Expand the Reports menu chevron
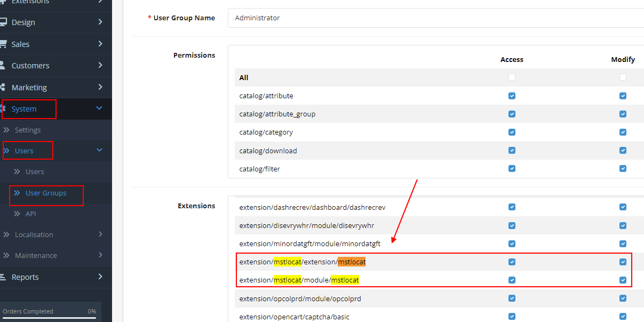The image size is (644, 322). click(100, 277)
